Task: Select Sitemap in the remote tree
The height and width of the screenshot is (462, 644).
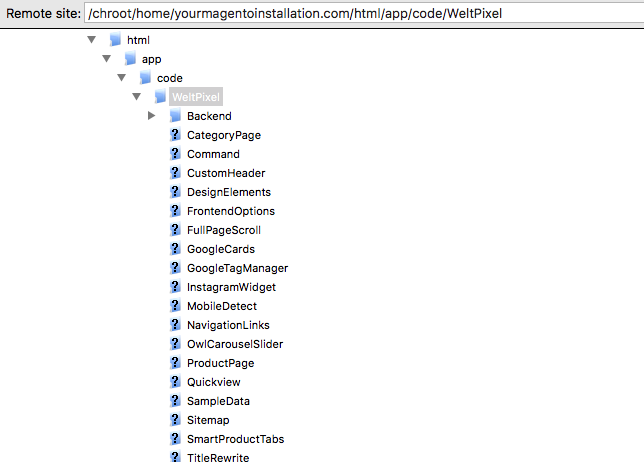Action: tap(208, 420)
